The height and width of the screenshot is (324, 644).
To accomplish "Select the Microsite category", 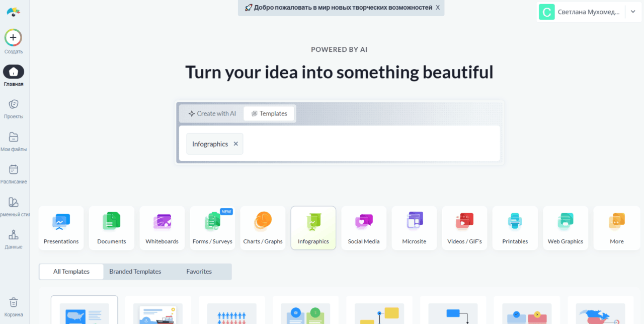I will [414, 228].
